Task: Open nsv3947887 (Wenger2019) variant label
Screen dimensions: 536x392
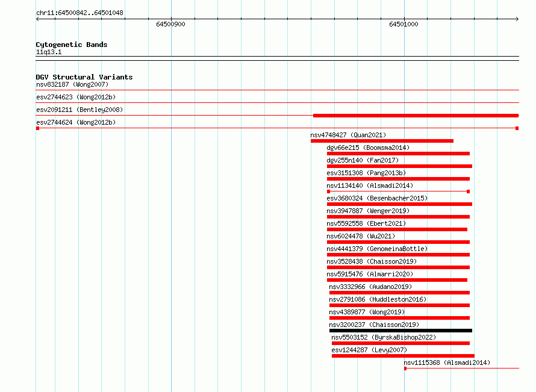Action: click(x=368, y=211)
